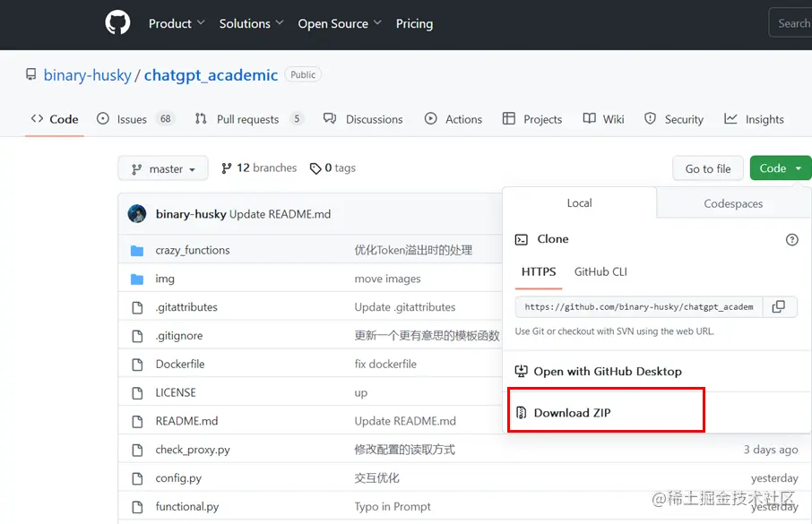Click the crazy_functions folder icon
This screenshot has width=812, height=524.
137,251
